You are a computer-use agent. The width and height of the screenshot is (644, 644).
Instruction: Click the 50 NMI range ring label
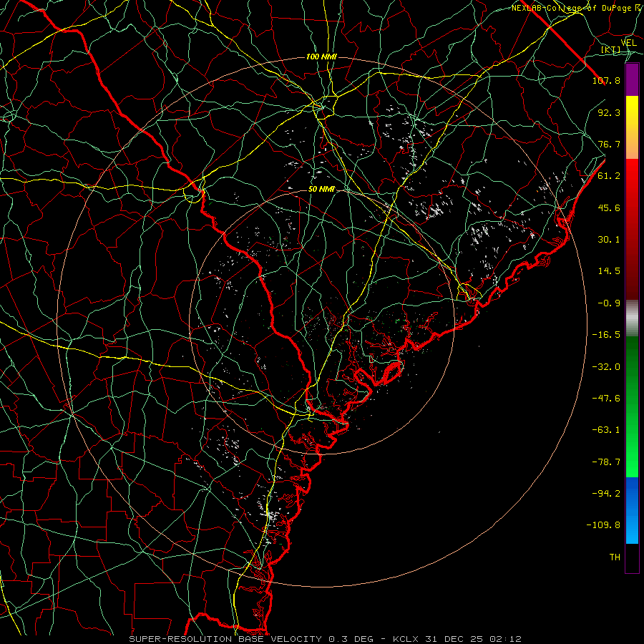(321, 190)
